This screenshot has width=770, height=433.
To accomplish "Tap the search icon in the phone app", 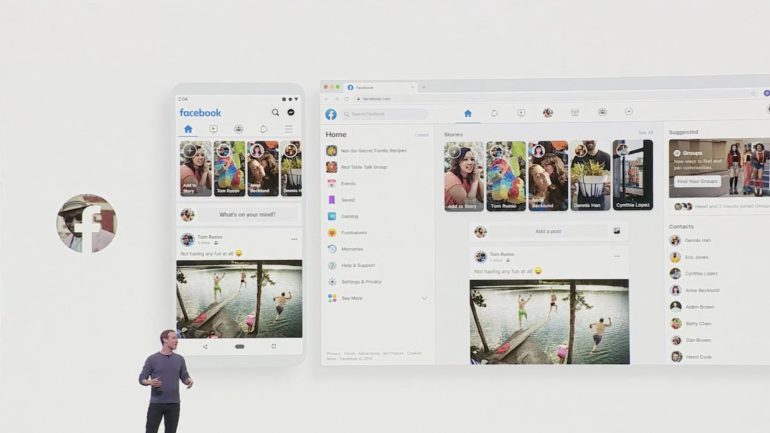I will pos(275,112).
